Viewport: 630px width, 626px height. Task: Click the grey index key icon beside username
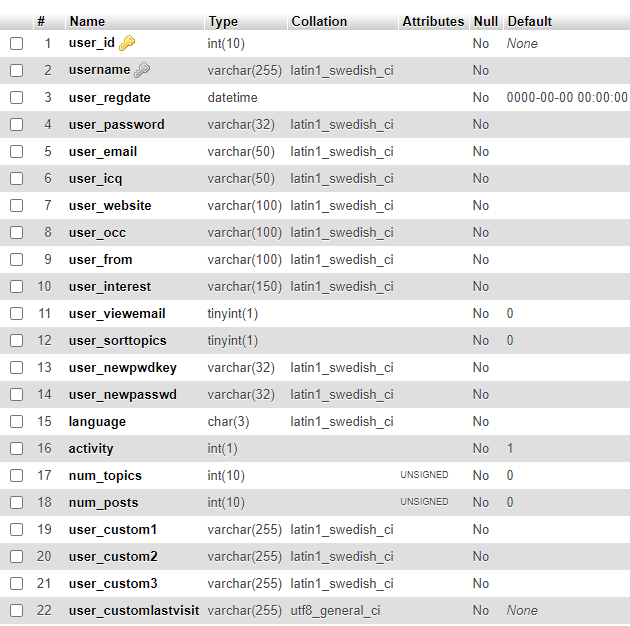142,70
